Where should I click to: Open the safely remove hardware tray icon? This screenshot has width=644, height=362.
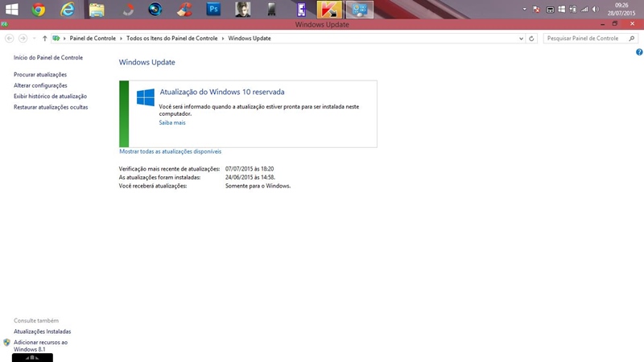tap(573, 9)
